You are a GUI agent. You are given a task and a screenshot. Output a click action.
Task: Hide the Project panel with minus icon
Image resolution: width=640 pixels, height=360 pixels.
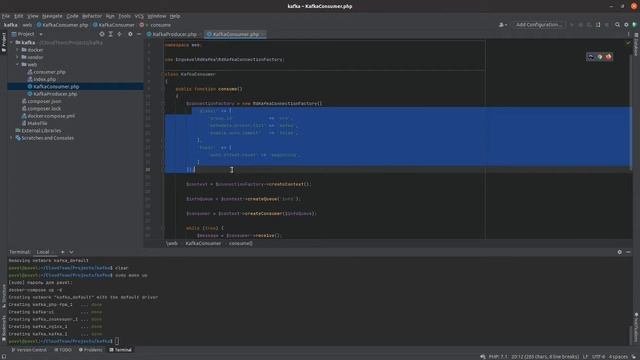click(139, 34)
